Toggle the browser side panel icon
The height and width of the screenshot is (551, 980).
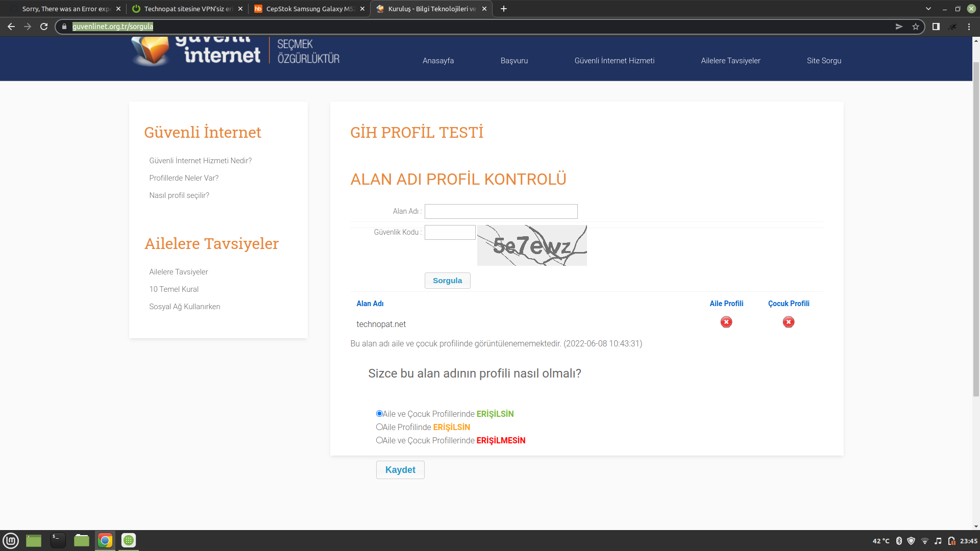coord(936,27)
